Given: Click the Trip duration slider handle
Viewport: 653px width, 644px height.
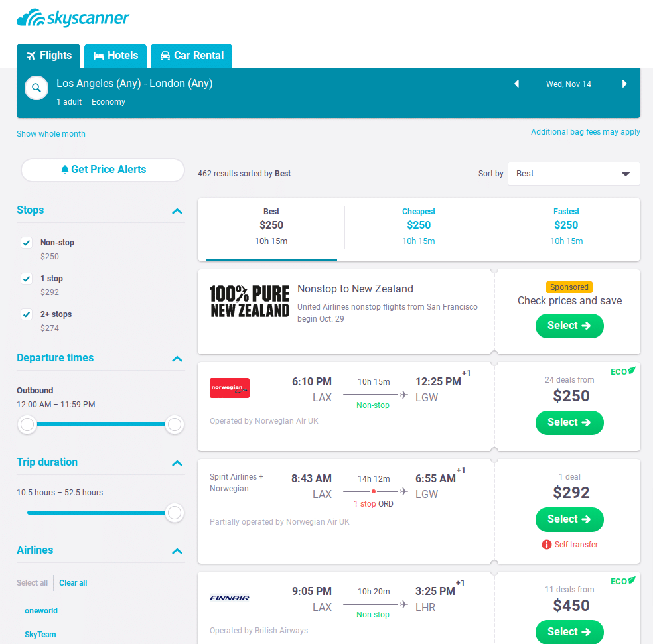Looking at the screenshot, I should tap(175, 513).
